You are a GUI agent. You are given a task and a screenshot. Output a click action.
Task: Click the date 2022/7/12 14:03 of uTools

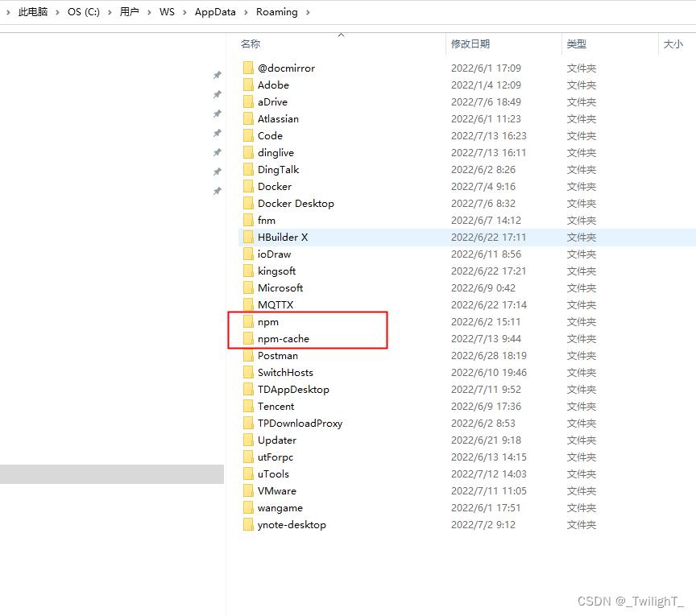[x=489, y=474]
